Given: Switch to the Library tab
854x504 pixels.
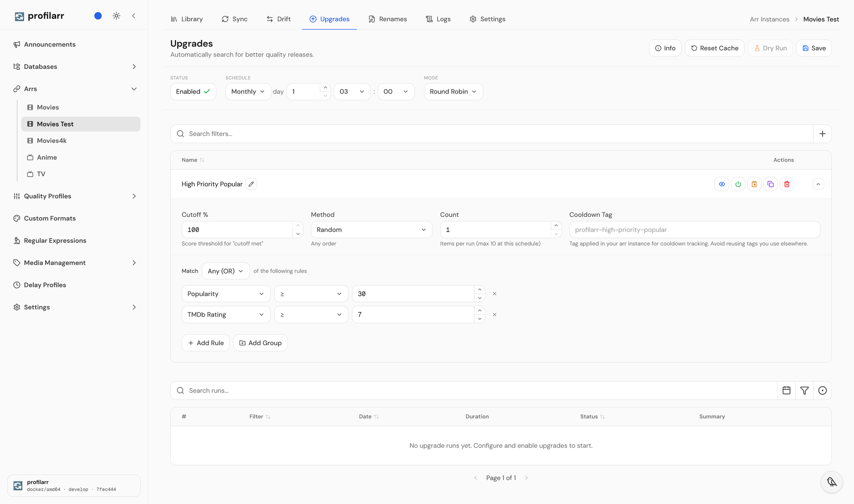Looking at the screenshot, I should [x=187, y=19].
